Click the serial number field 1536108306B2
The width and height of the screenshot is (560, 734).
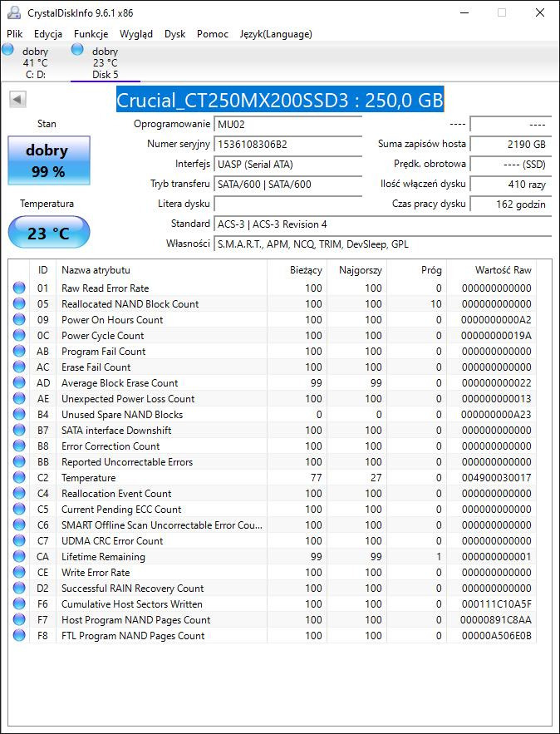pyautogui.click(x=288, y=144)
